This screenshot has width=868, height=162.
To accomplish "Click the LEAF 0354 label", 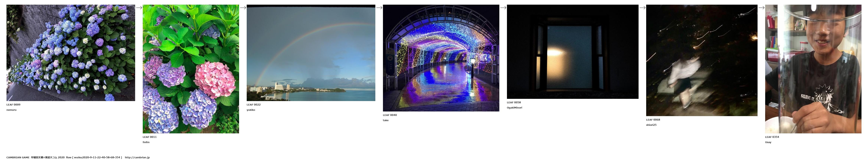I will 772,137.
